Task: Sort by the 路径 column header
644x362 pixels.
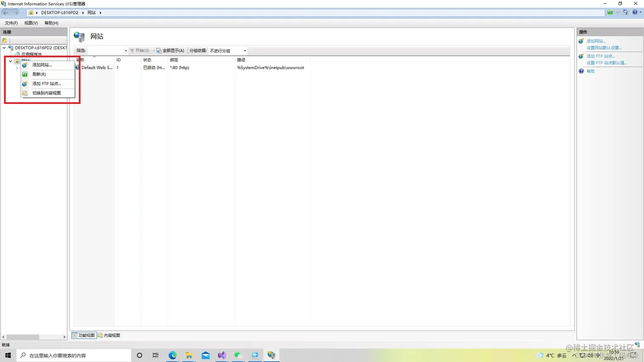Action: [x=273, y=60]
